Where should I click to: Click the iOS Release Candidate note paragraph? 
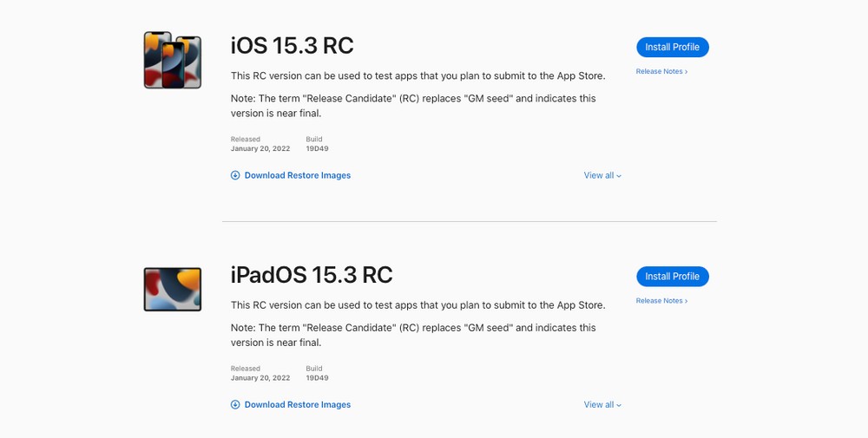tap(413, 106)
